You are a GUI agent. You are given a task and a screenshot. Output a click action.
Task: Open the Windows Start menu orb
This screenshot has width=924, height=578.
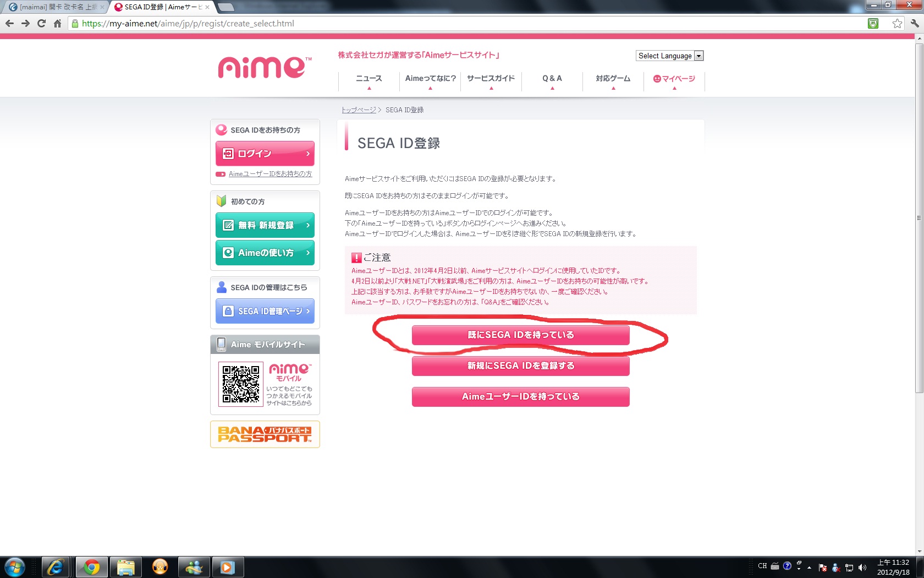tap(14, 567)
